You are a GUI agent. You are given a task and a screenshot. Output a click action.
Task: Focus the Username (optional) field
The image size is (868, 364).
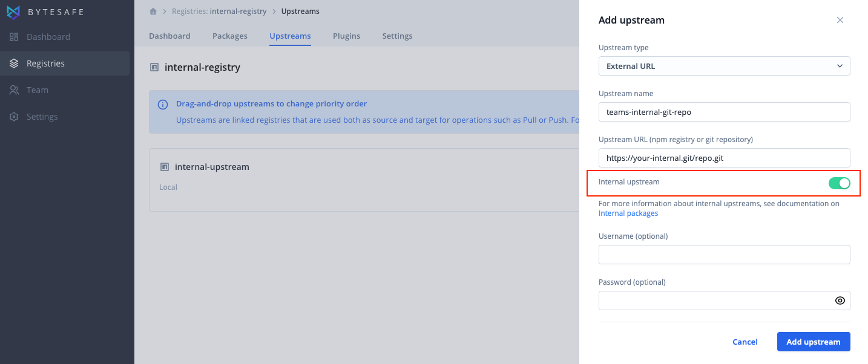tap(724, 255)
